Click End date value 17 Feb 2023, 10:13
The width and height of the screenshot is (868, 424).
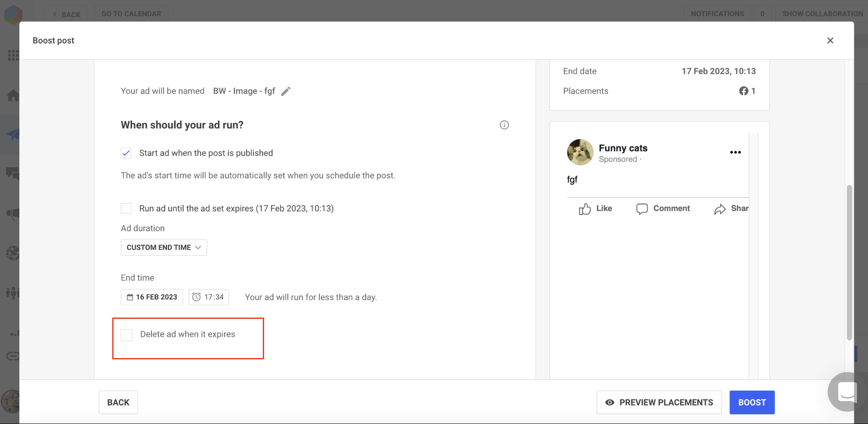(719, 71)
